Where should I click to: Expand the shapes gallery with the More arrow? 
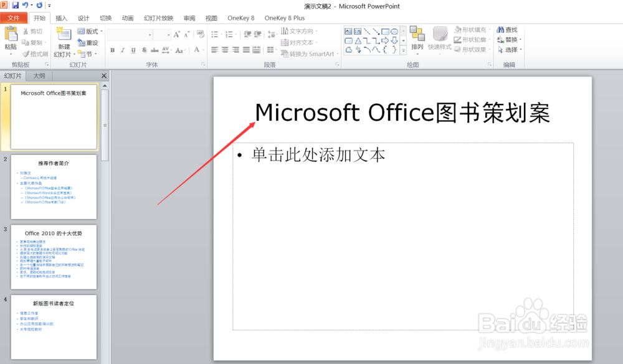click(402, 50)
